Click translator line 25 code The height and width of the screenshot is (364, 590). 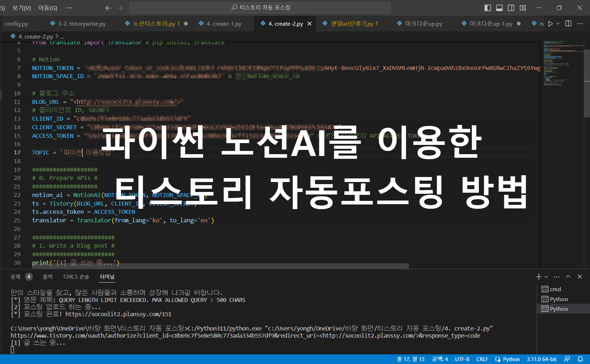123,220
